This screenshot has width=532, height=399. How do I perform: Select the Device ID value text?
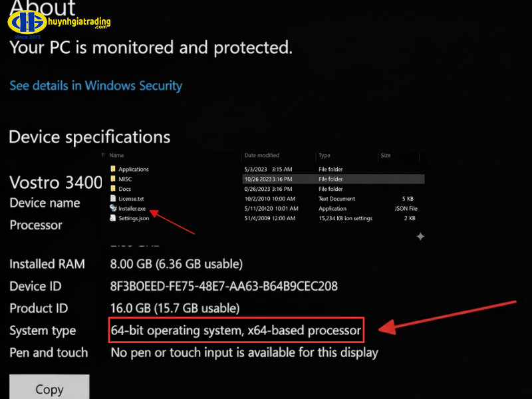coord(223,287)
